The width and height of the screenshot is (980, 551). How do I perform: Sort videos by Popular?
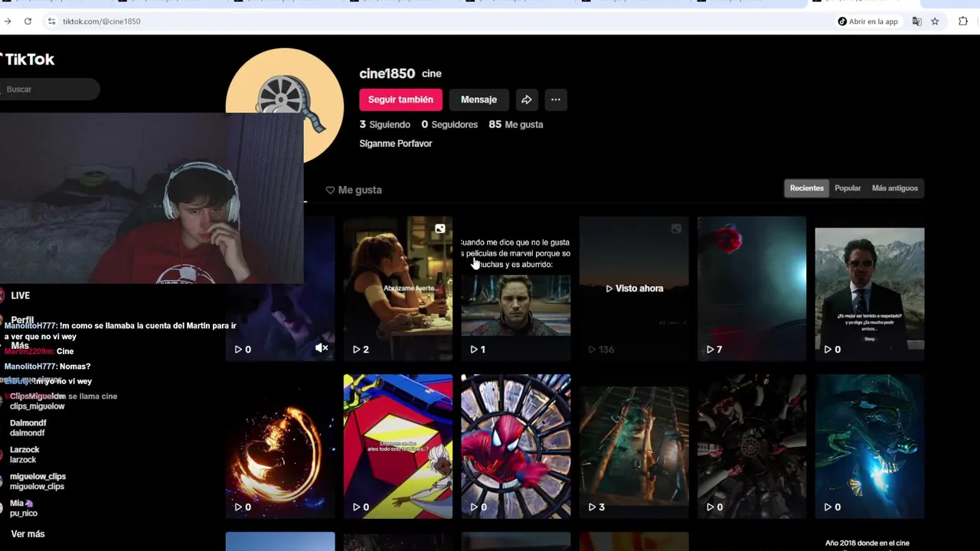(848, 188)
